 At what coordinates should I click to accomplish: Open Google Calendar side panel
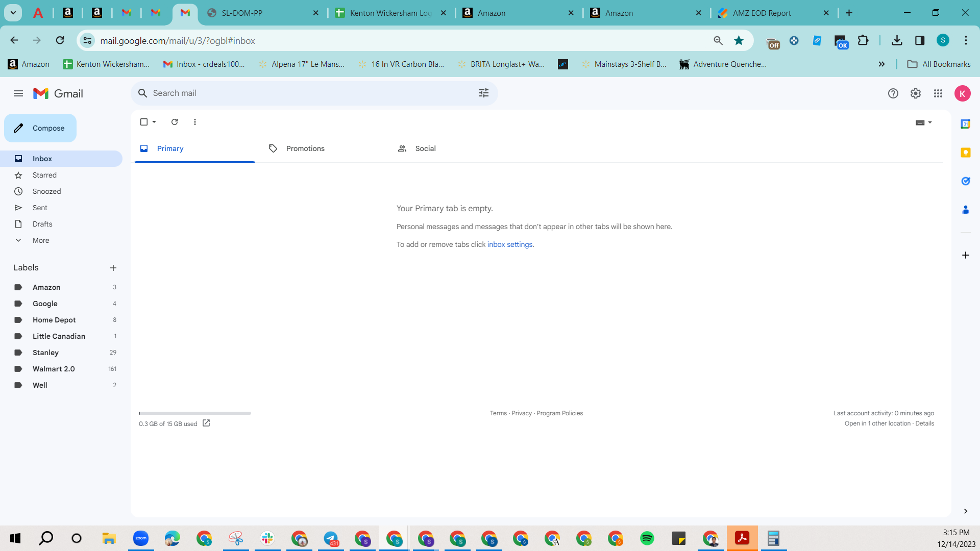[x=966, y=124]
